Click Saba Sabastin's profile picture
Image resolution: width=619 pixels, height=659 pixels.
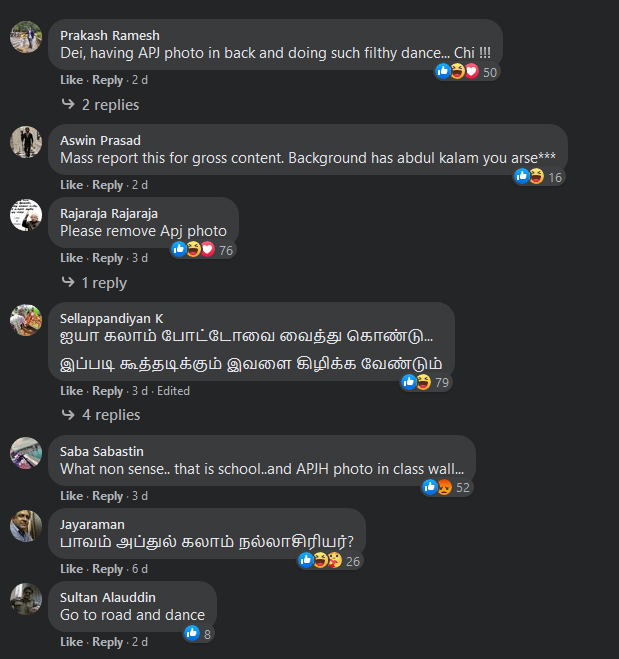26,453
